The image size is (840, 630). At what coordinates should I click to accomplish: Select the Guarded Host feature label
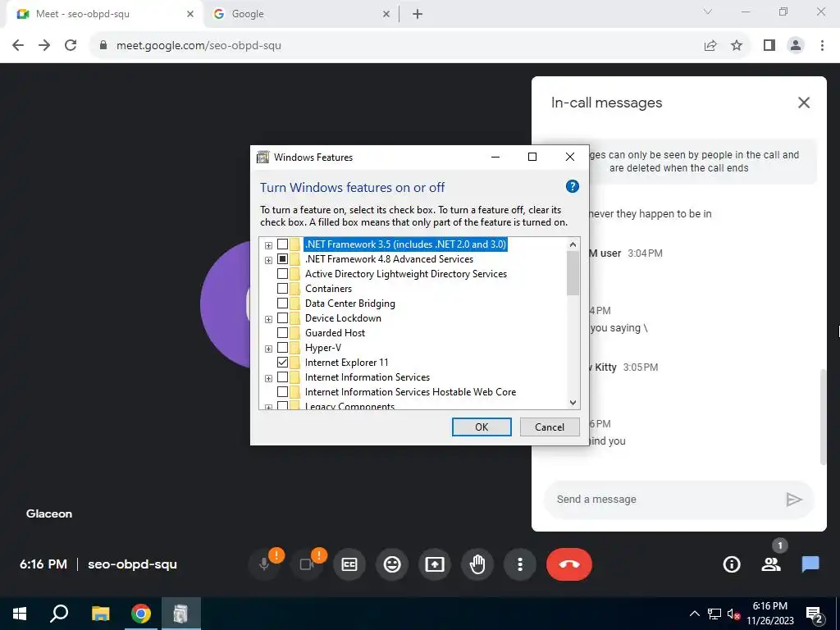coord(335,333)
